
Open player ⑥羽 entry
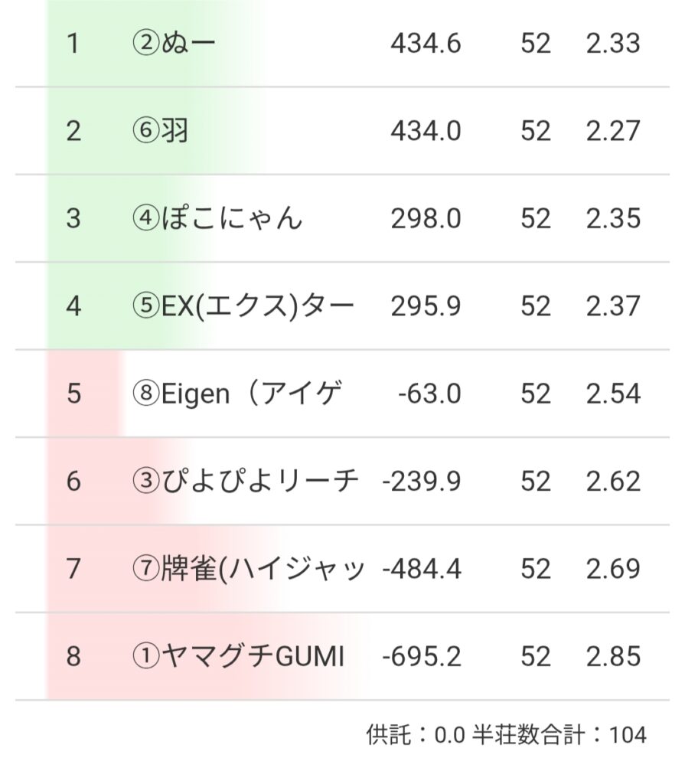point(160,131)
